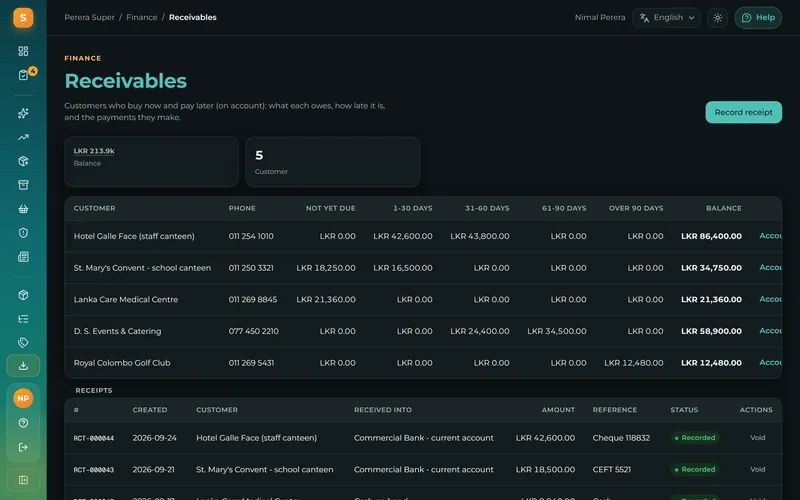Open the trending chart icon in sidebar
The image size is (800, 500).
tap(23, 137)
